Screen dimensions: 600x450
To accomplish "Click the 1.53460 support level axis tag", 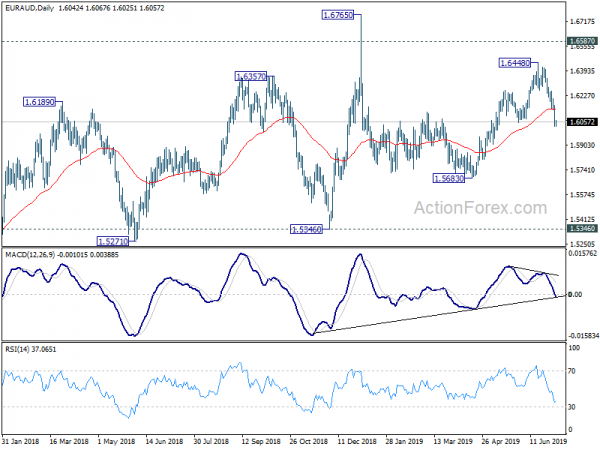I will coord(582,229).
